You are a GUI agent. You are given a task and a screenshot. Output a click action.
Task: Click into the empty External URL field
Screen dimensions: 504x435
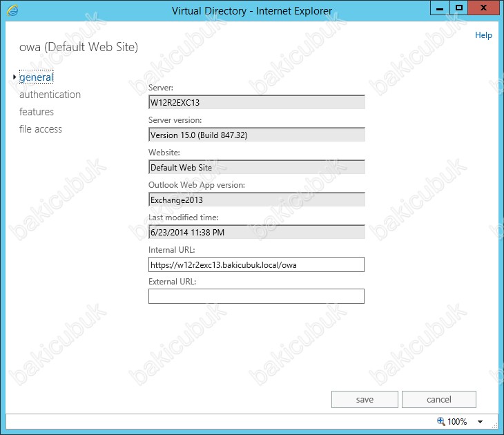click(x=256, y=296)
